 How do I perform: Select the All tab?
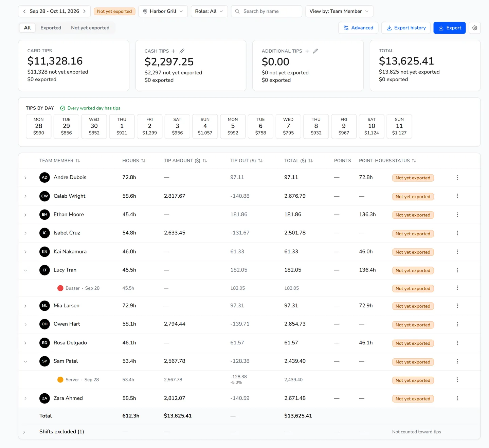click(28, 28)
